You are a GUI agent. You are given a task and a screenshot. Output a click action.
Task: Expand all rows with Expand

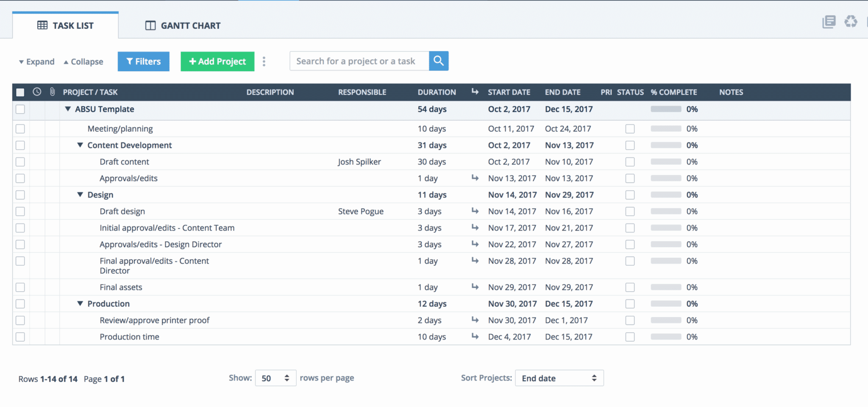36,61
